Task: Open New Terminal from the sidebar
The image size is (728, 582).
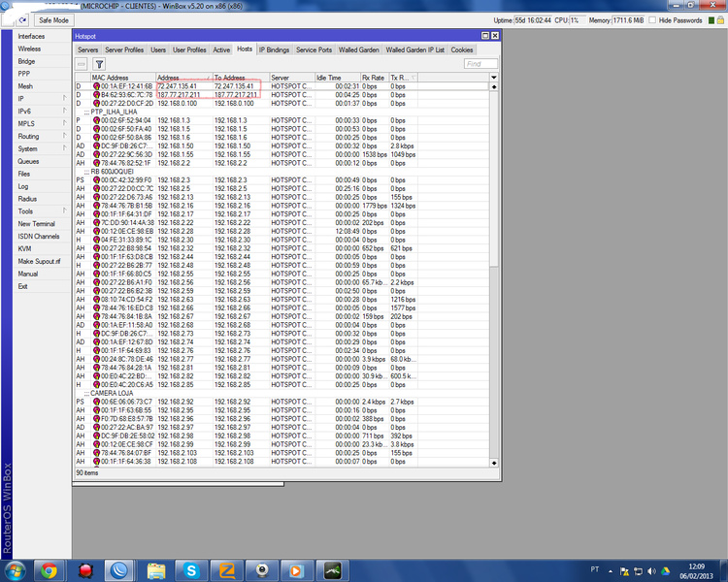Action: pyautogui.click(x=36, y=224)
